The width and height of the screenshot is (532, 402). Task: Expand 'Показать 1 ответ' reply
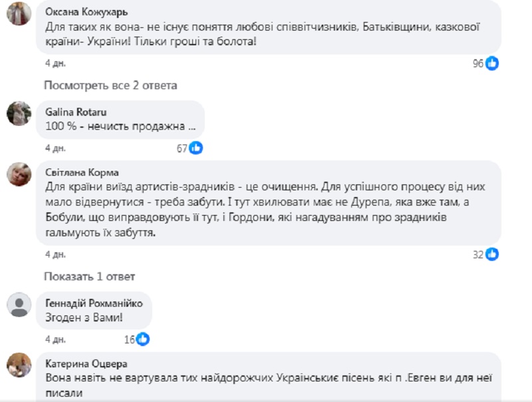[x=89, y=276]
